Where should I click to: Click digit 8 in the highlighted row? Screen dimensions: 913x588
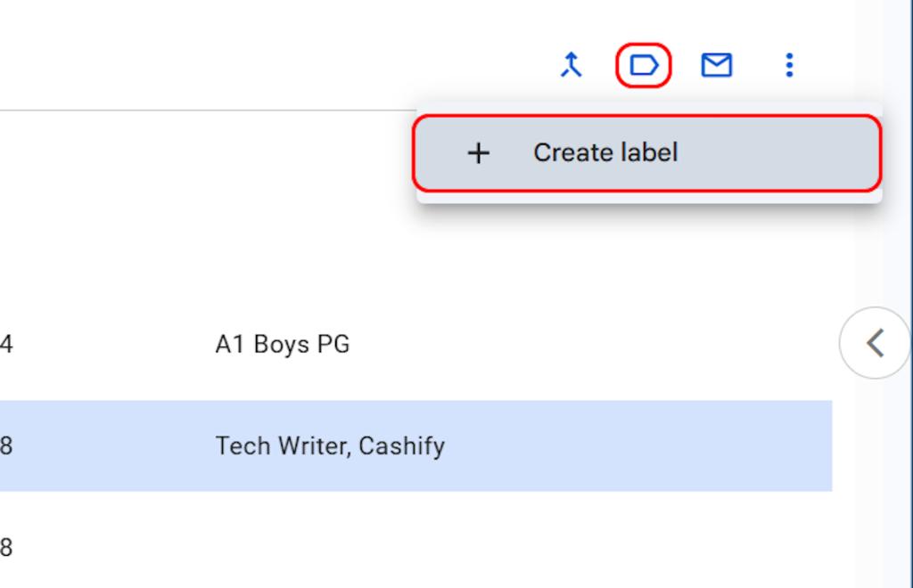click(6, 445)
